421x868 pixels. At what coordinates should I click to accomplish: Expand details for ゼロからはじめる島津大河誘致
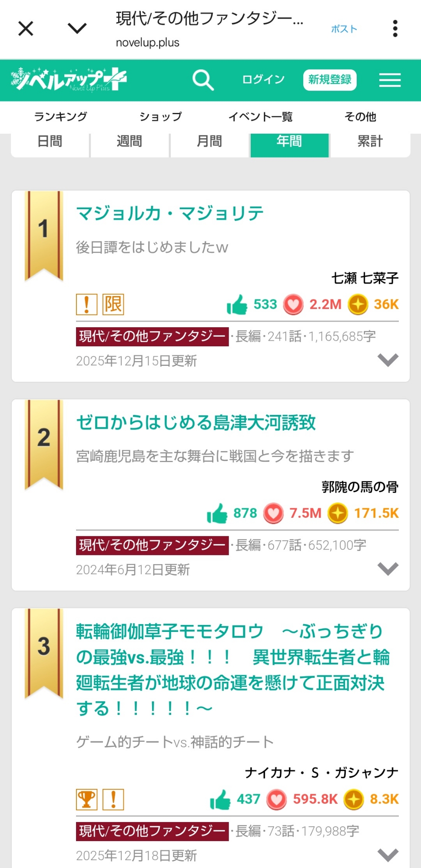(x=388, y=569)
